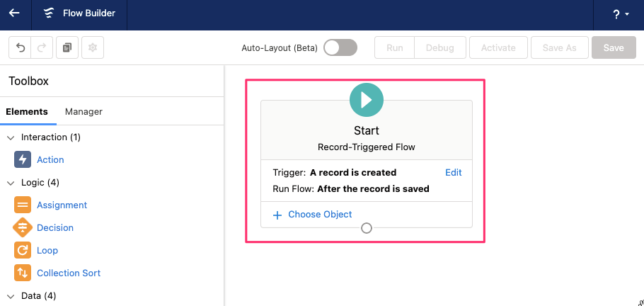644x306 pixels.
Task: Click the Start play icon on canvas
Action: (x=367, y=100)
